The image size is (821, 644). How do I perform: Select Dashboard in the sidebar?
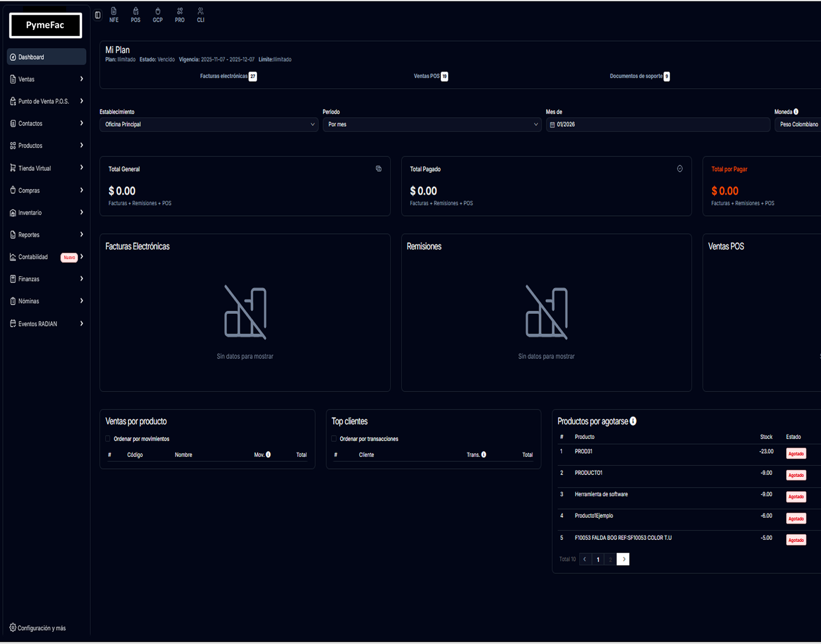pos(46,57)
